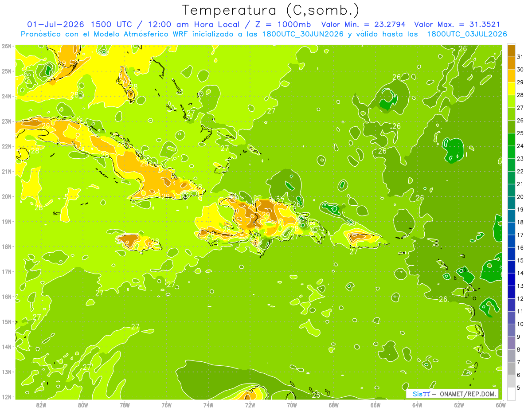532x411 pixels.
Task: Pick the brown color swatch above 31
Action: (x=511, y=51)
